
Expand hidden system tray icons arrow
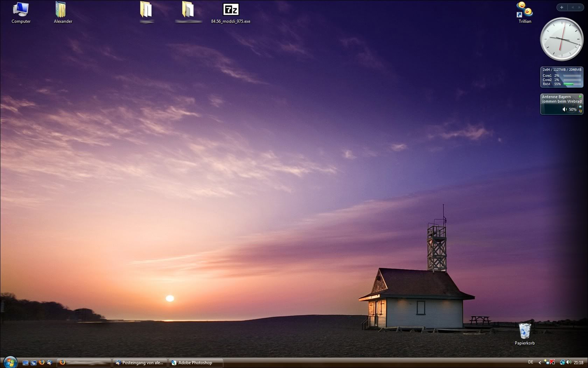point(540,362)
